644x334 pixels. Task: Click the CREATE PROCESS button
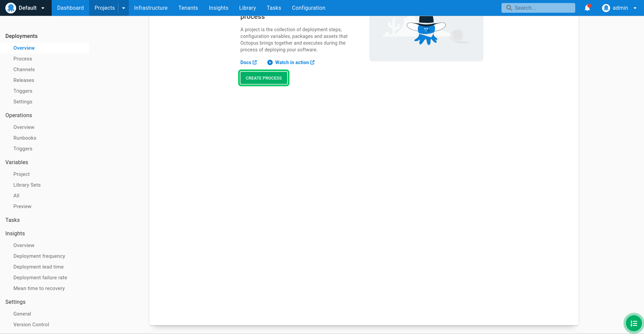point(264,78)
